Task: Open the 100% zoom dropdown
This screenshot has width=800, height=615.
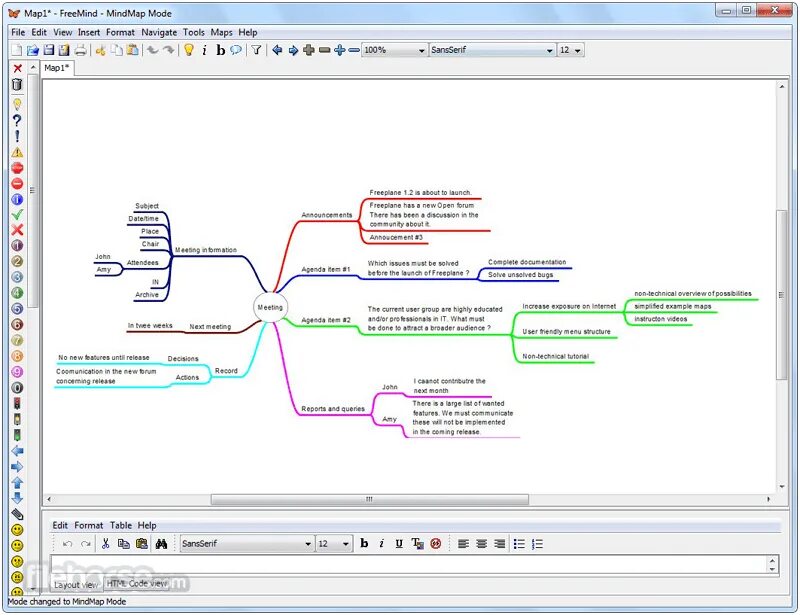Action: click(x=394, y=50)
